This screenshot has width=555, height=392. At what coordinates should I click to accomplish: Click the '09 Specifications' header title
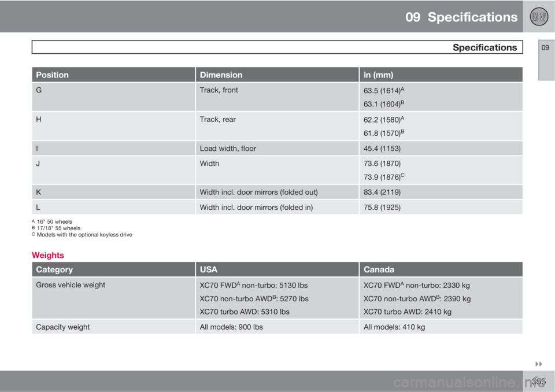tap(461, 17)
